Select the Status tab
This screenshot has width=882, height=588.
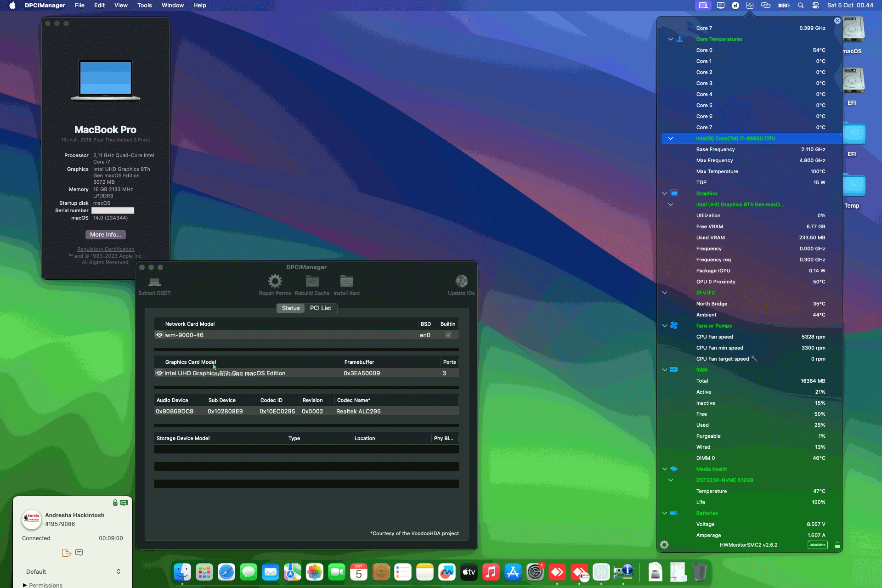coord(290,308)
